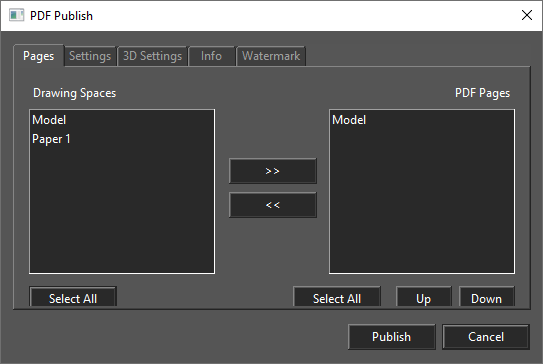
Task: Open the Info tab
Action: coord(211,56)
